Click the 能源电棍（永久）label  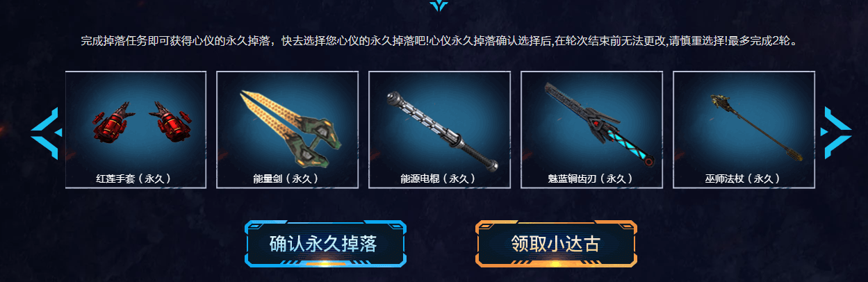point(439,179)
